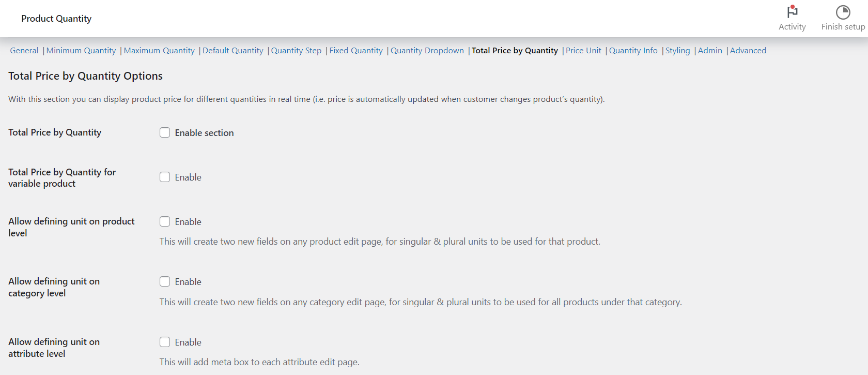Click the 'Allow defining unit on category level' label
The width and height of the screenshot is (868, 375).
coord(54,287)
